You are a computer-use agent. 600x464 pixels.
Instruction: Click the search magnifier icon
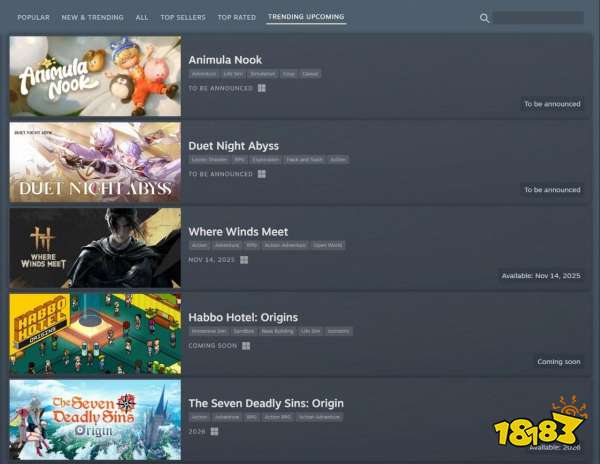click(x=485, y=18)
